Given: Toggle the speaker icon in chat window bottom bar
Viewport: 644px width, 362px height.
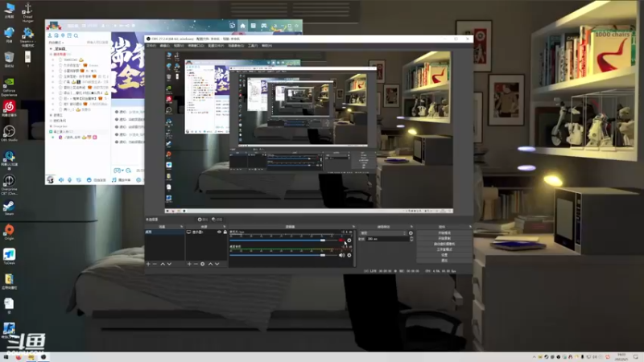Looking at the screenshot, I should (61, 179).
